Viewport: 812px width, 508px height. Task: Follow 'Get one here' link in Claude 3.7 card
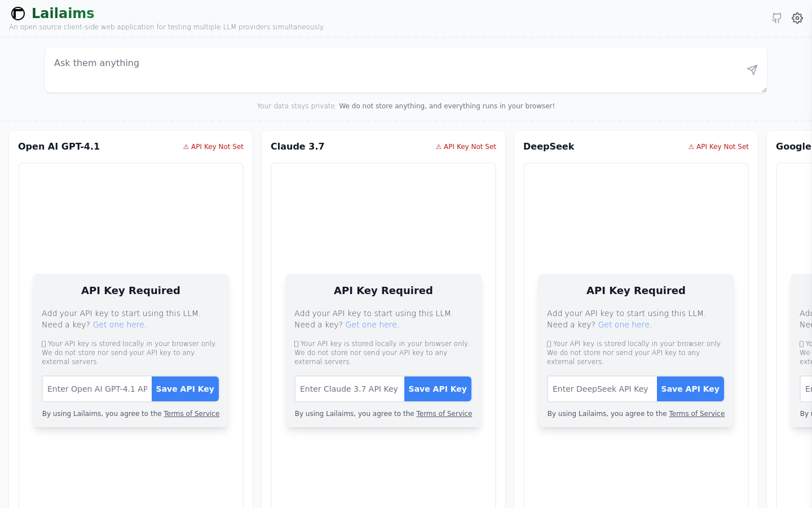click(372, 325)
